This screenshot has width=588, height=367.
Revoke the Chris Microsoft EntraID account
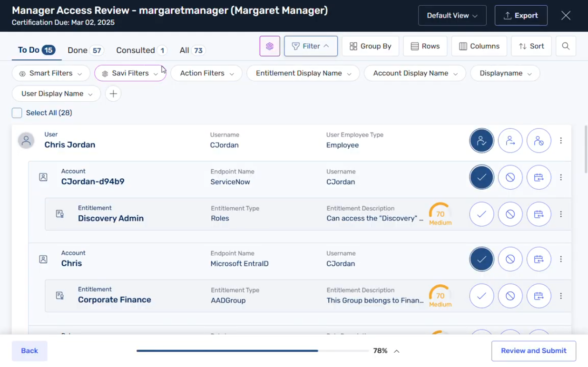point(510,259)
